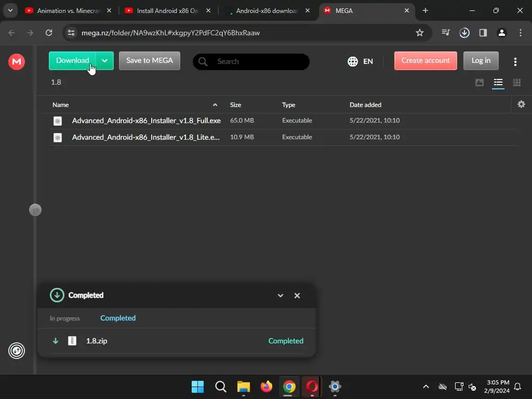Open taskbar Search
Viewport: 532px width, 399px height.
click(220, 387)
